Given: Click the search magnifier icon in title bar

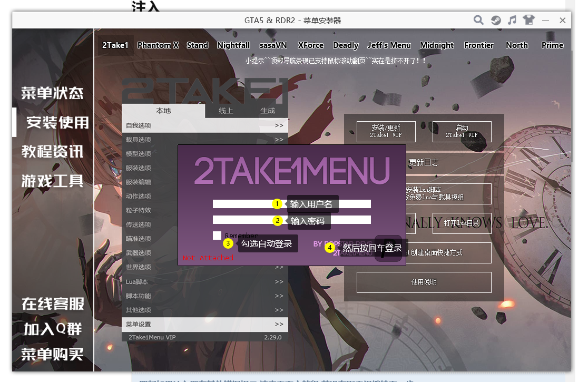Looking at the screenshot, I should [x=478, y=20].
